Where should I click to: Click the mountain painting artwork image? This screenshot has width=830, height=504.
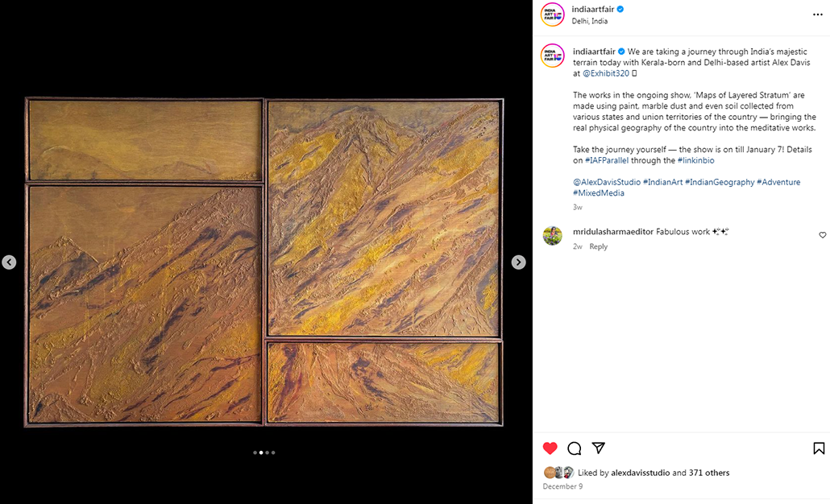pos(264,262)
